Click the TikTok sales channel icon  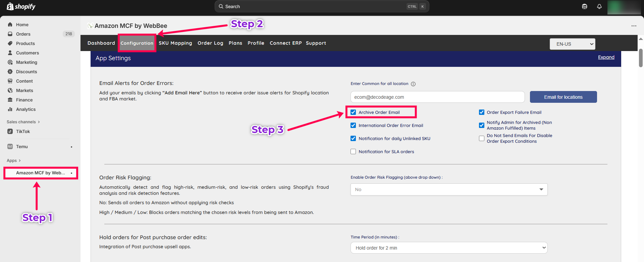(10, 131)
